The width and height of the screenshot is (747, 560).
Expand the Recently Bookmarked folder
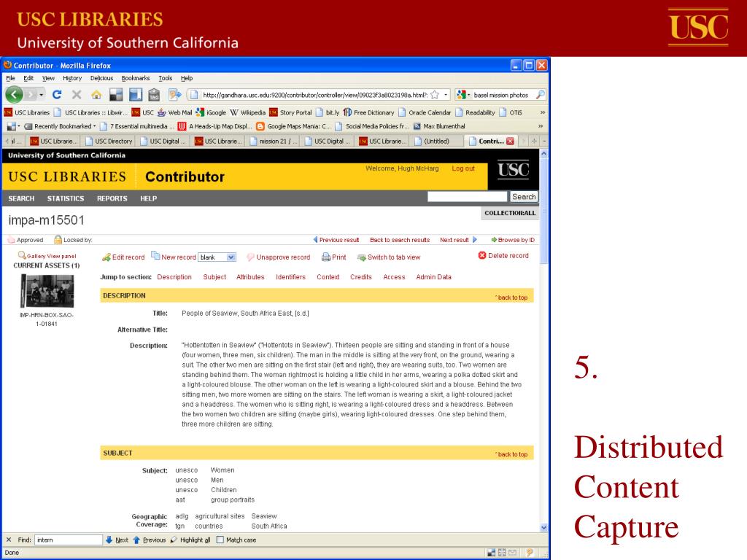point(60,126)
